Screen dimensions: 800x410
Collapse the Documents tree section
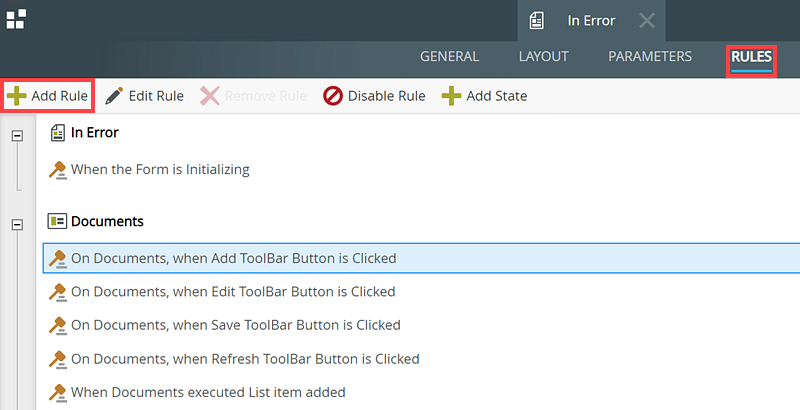17,224
